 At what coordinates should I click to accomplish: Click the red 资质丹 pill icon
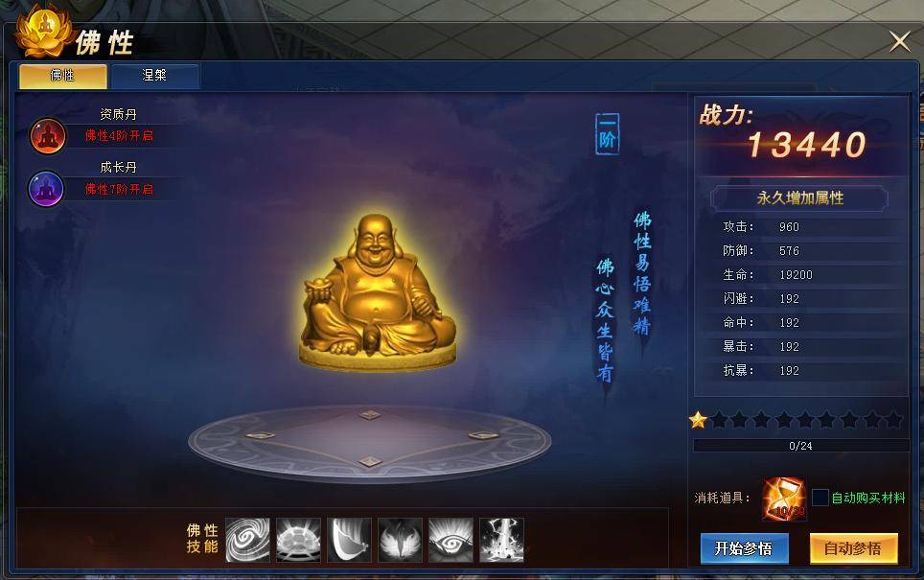click(48, 136)
